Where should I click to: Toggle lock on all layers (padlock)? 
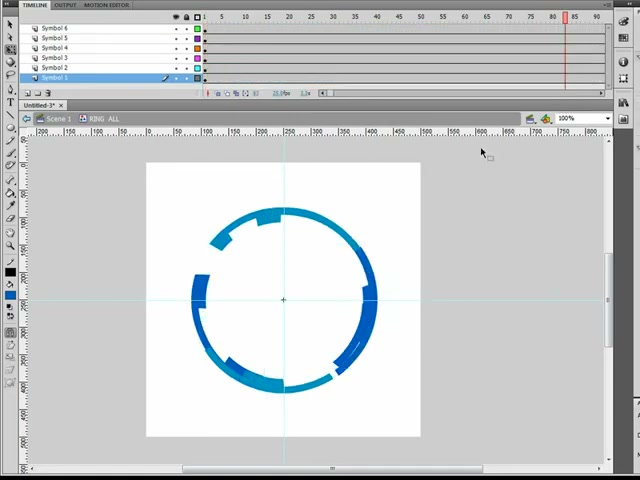(x=187, y=17)
